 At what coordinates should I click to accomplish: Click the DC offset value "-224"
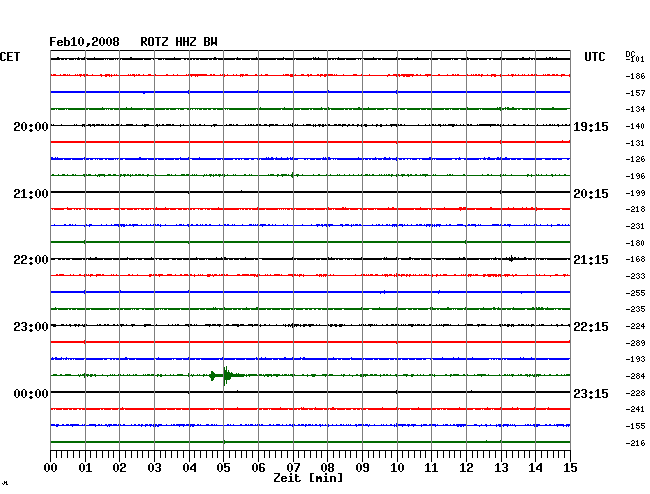(635, 326)
